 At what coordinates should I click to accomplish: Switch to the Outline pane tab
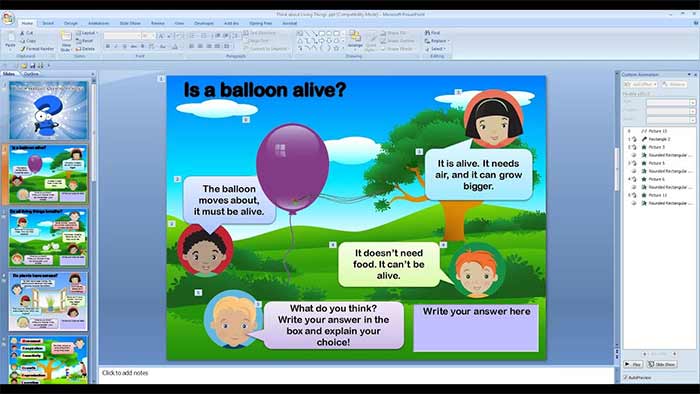pos(31,74)
